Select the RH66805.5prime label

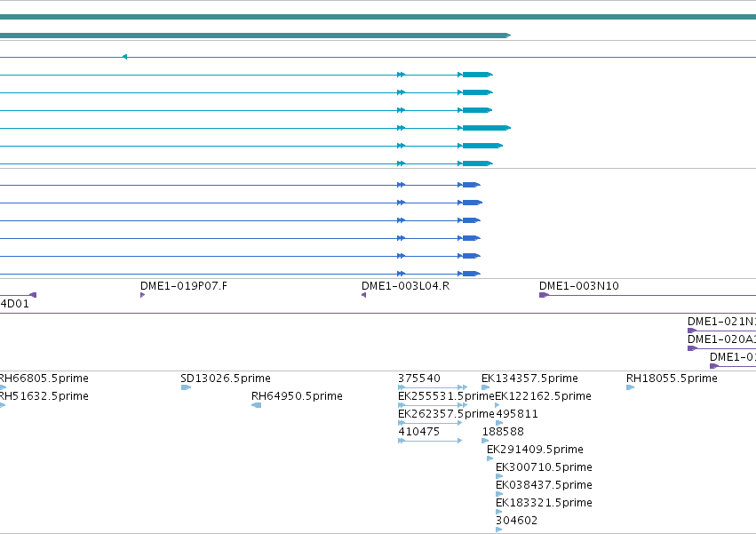(44, 379)
